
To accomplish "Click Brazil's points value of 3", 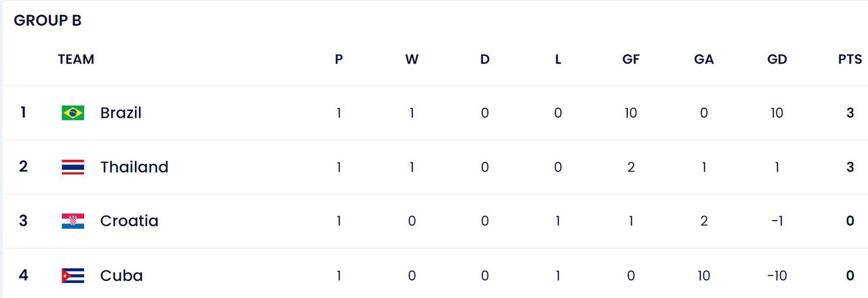I will click(850, 113).
